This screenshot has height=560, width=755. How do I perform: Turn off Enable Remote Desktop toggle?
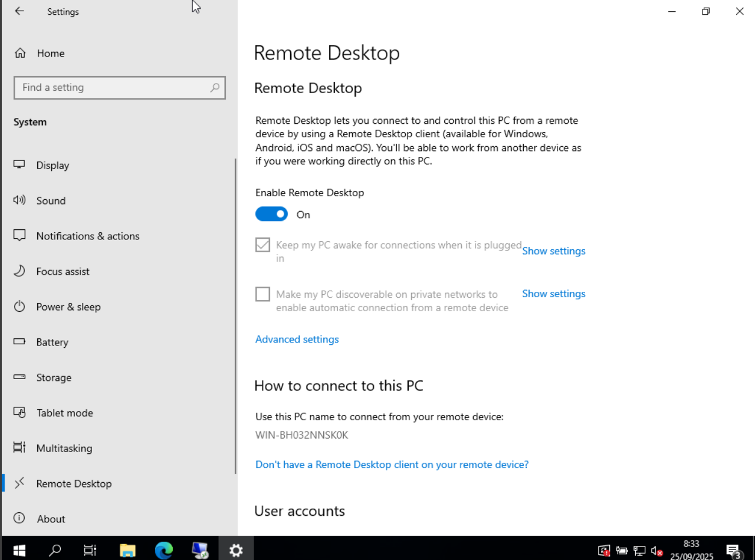[271, 214]
